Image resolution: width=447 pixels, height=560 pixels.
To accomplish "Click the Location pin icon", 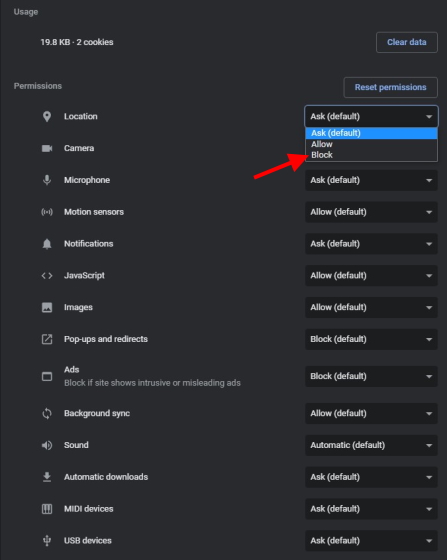I will coord(47,116).
